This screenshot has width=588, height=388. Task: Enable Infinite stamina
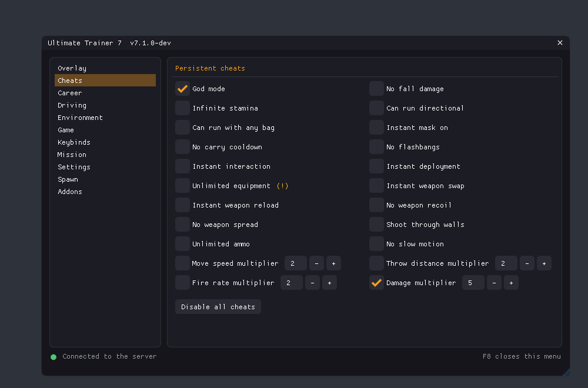[182, 108]
